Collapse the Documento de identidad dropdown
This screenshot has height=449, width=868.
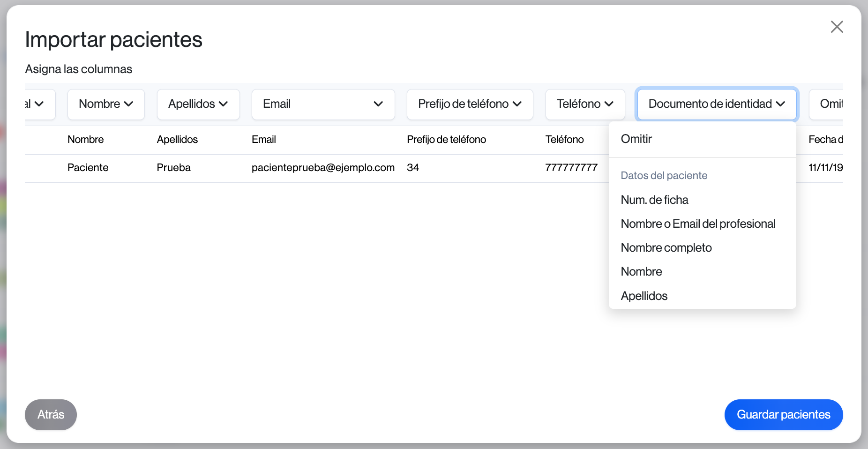[x=716, y=104]
